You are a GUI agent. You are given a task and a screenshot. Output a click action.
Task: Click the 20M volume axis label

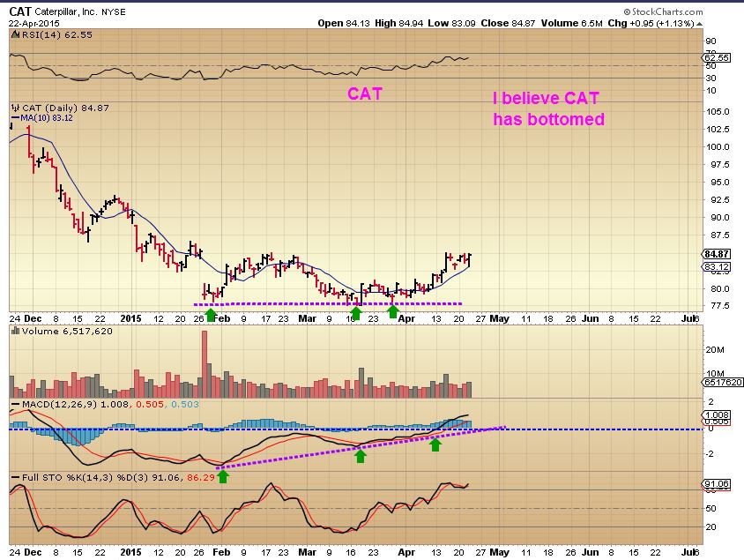coord(715,350)
